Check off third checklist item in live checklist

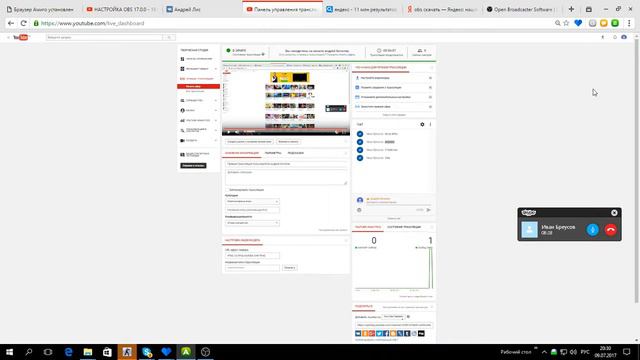point(430,97)
